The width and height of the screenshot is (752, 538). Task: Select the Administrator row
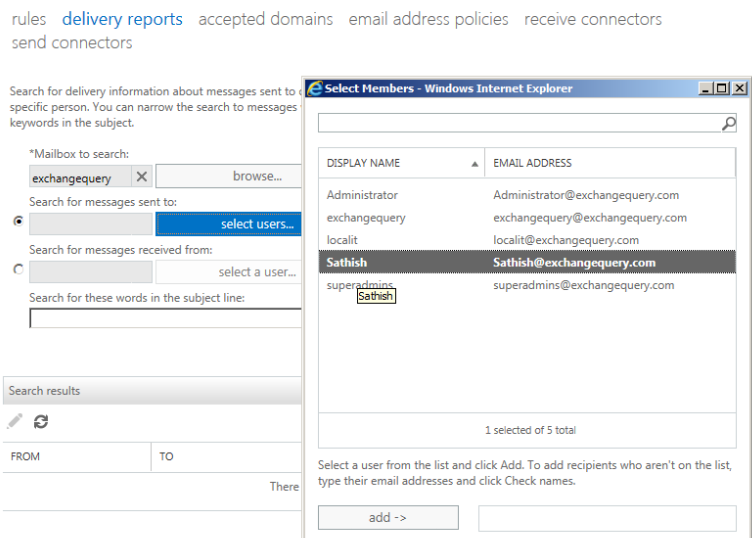pos(527,195)
